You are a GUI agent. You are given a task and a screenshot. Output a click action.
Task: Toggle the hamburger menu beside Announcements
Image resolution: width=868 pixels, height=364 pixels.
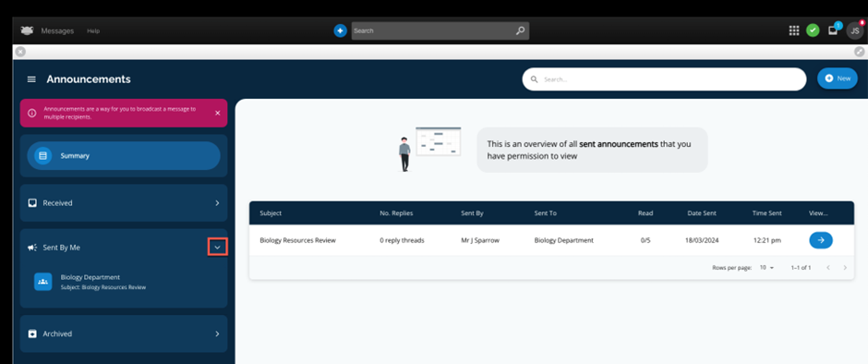[x=31, y=79]
